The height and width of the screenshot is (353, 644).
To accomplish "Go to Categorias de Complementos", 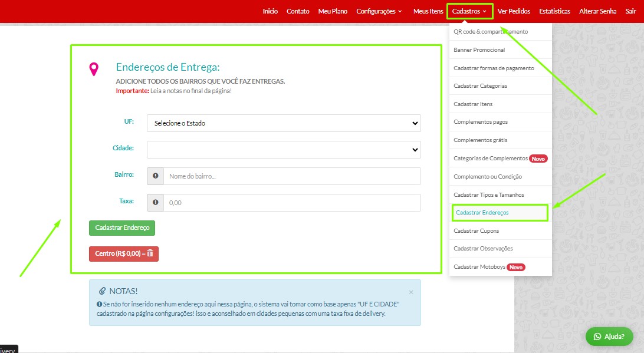I will [491, 159].
